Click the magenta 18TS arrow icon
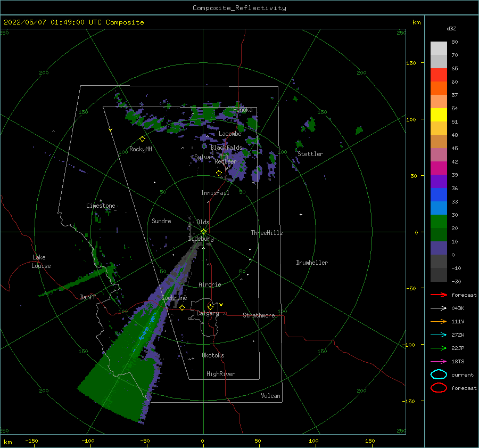 tap(439, 362)
